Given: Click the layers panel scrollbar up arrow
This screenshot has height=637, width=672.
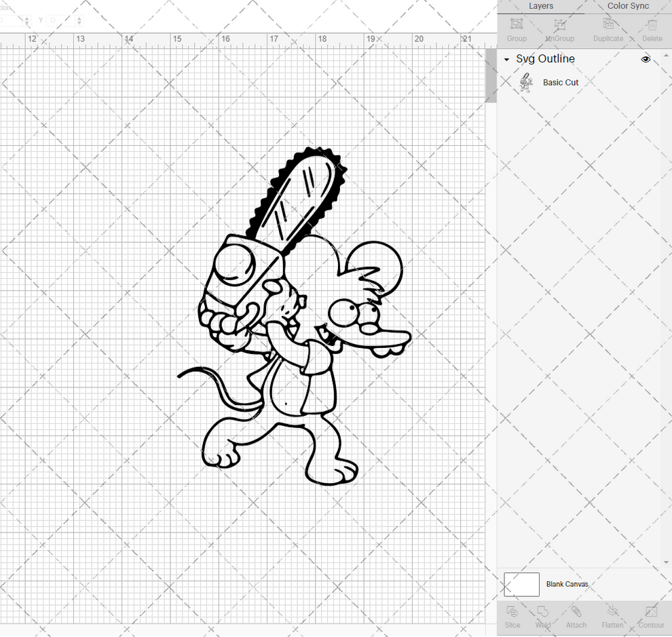Looking at the screenshot, I should [x=666, y=55].
